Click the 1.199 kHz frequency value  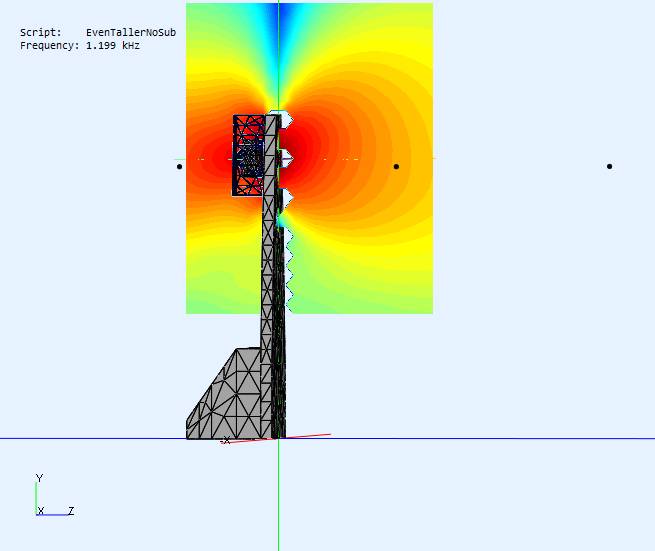(113, 46)
